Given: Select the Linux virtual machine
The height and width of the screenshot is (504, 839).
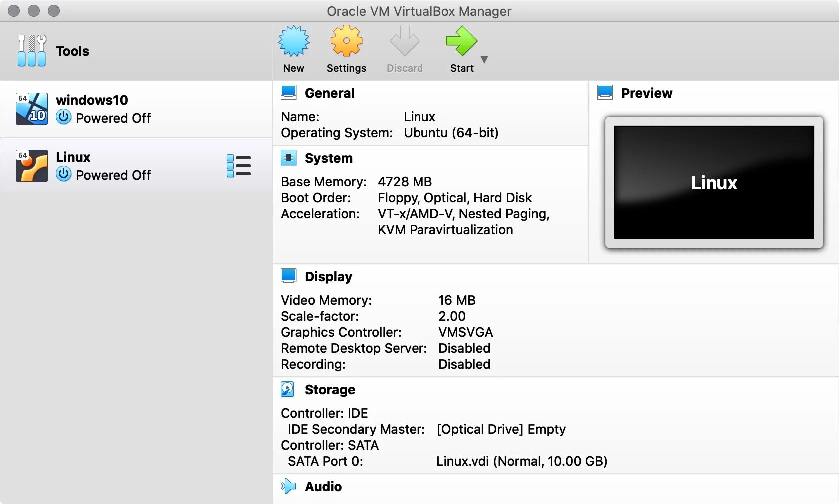Looking at the screenshot, I should point(136,166).
